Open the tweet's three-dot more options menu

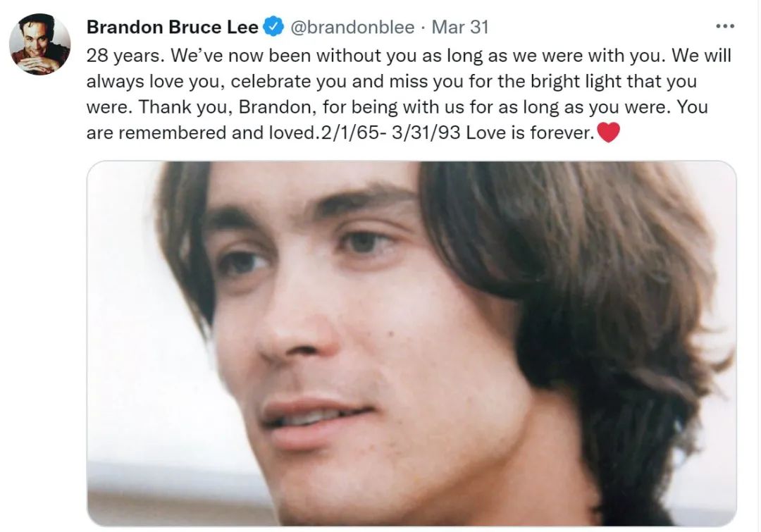click(x=725, y=26)
